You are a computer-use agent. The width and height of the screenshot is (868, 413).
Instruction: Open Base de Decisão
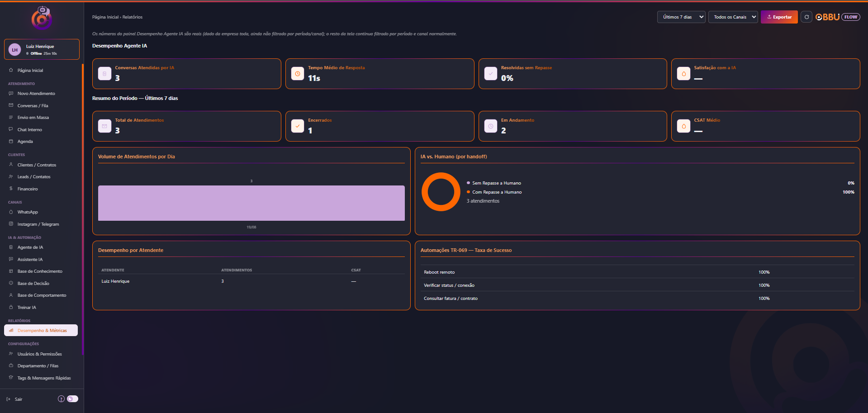click(41, 284)
